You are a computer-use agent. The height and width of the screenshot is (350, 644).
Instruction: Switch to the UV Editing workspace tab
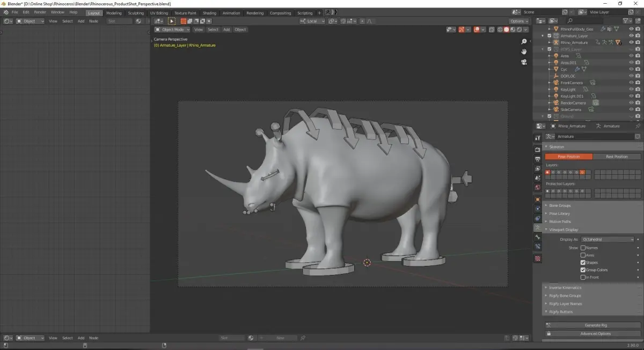point(159,13)
